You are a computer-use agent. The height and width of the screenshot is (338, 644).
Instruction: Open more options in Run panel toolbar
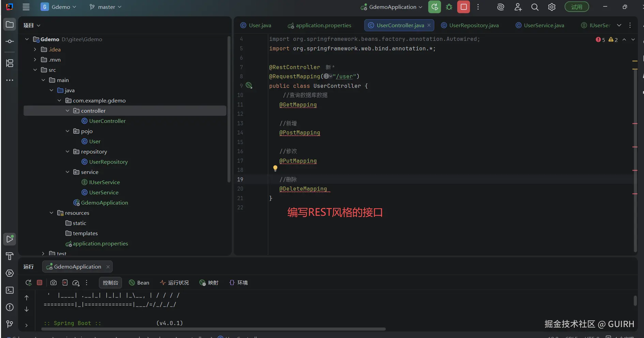coord(87,283)
